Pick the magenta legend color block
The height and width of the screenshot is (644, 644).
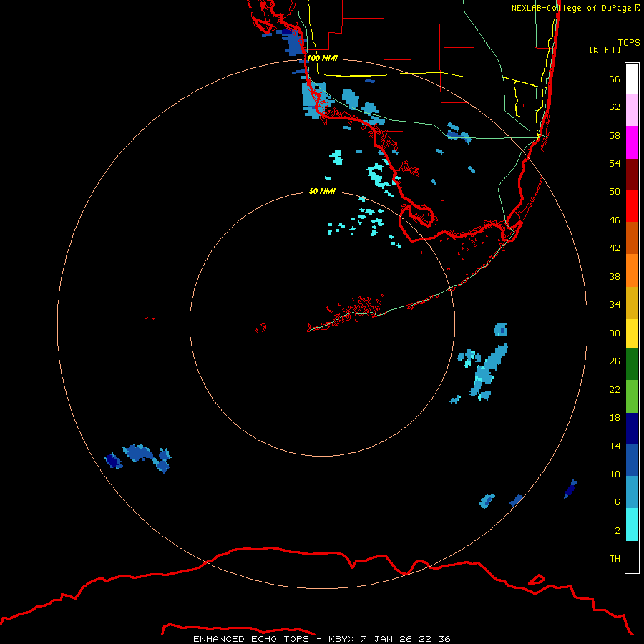632,142
